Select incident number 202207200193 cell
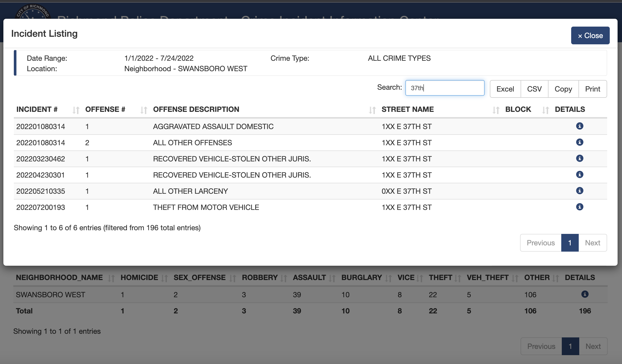The width and height of the screenshot is (622, 364). [41, 207]
